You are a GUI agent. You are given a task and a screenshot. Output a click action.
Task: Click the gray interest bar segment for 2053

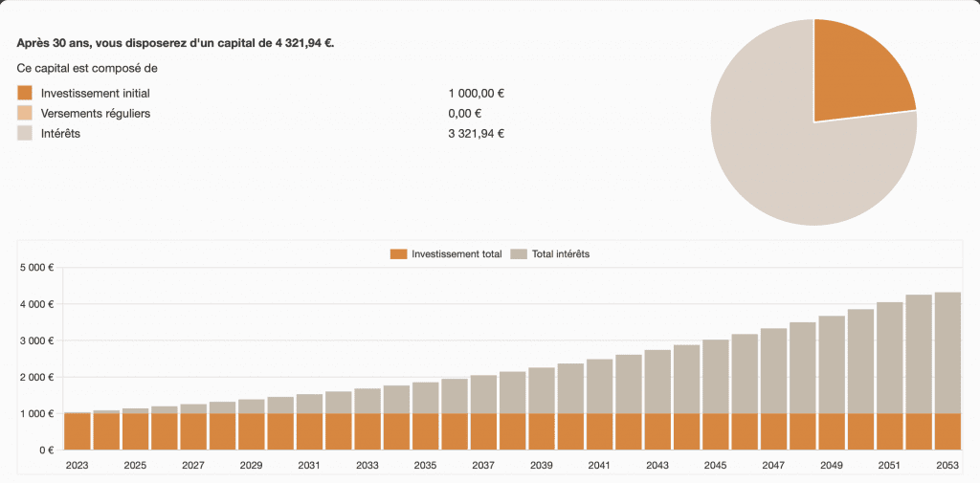947,354
